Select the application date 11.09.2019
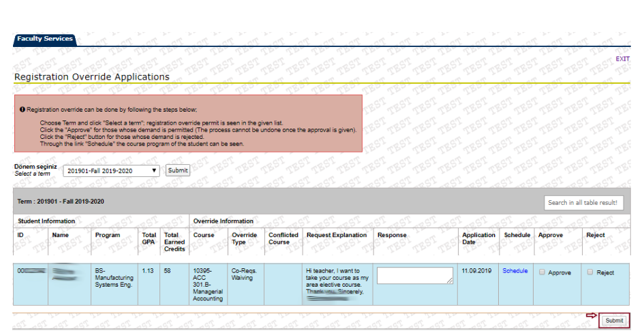Image resolution: width=644 pixels, height=335 pixels. click(476, 271)
